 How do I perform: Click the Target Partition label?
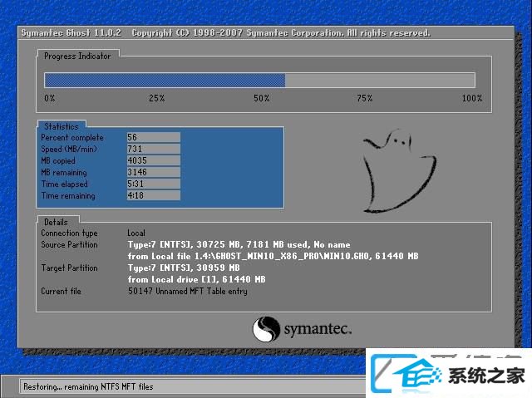[69, 268]
